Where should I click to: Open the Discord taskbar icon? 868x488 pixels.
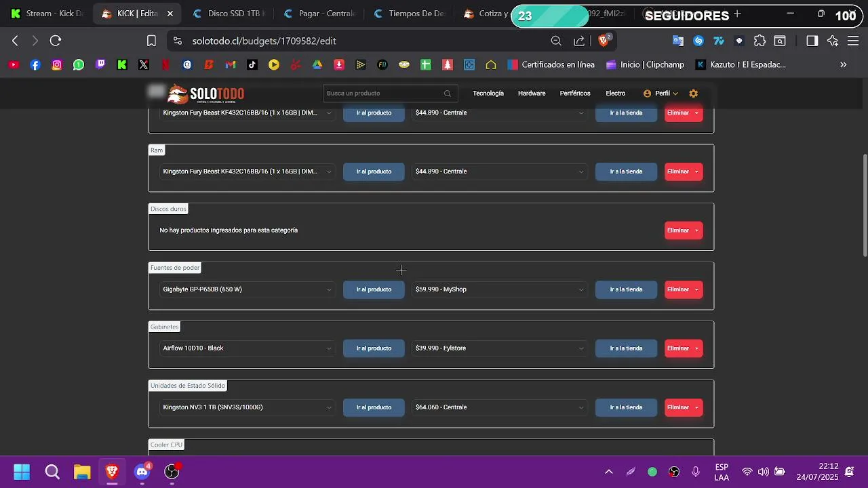point(142,471)
